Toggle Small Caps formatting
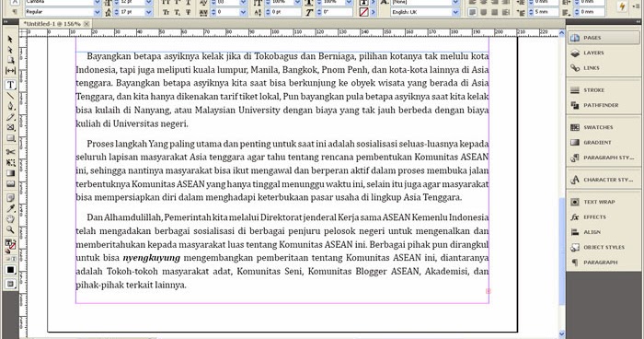The width and height of the screenshot is (644, 339). pyautogui.click(x=167, y=12)
